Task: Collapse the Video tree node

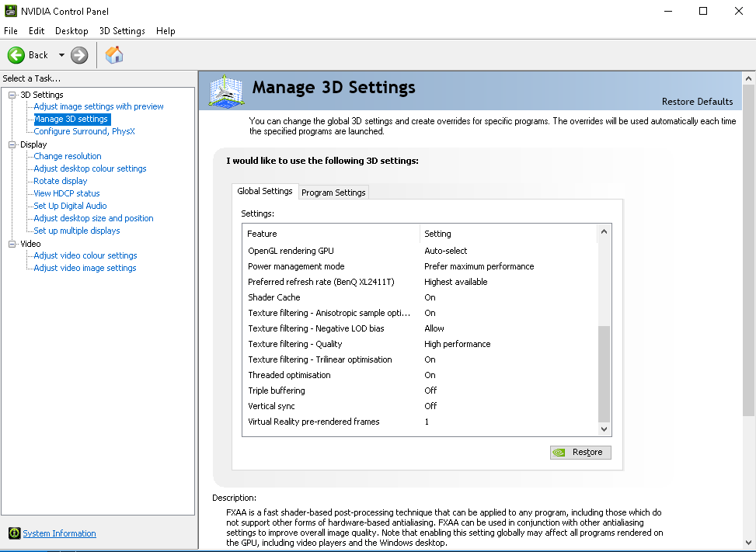Action: click(x=12, y=244)
